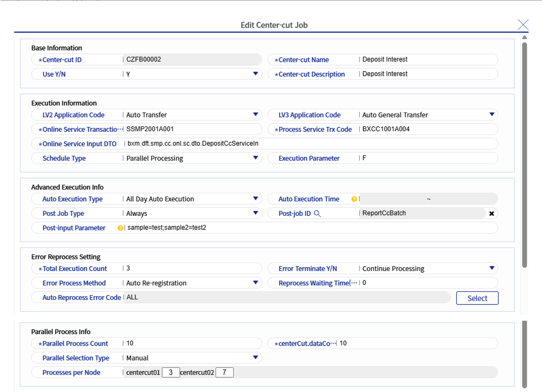Open LV3 Application Code dropdown
The width and height of the screenshot is (542, 392).
point(492,114)
